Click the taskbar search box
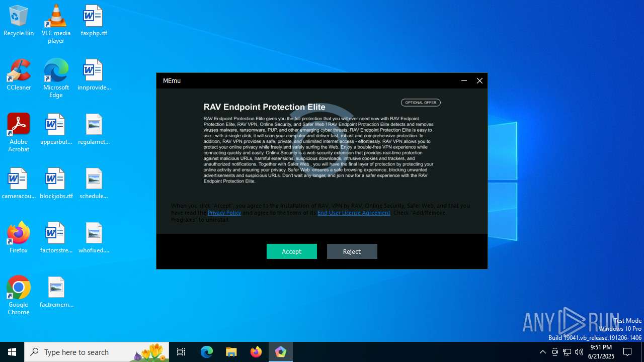 coord(97,352)
